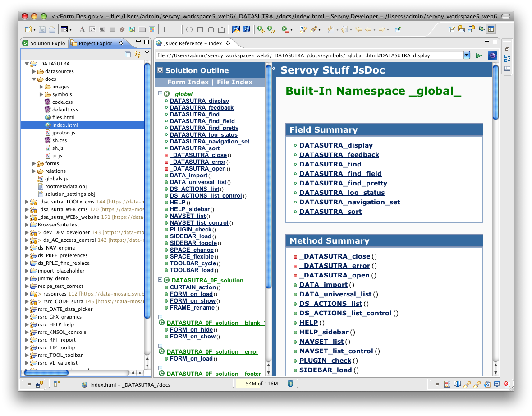Expand the datasources folder
This screenshot has height=416, width=532.
34,71
